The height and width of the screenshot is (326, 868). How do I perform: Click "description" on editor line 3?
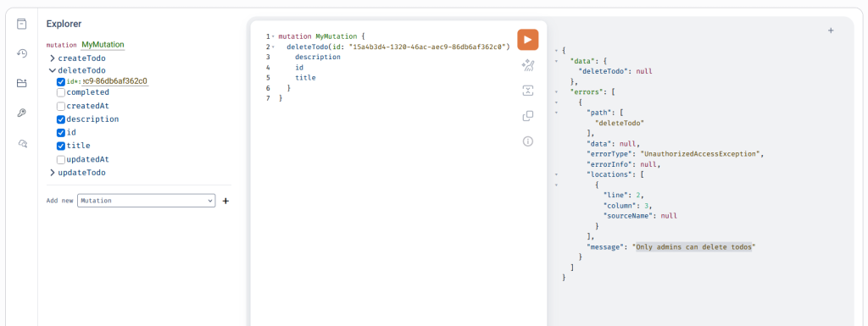click(318, 57)
